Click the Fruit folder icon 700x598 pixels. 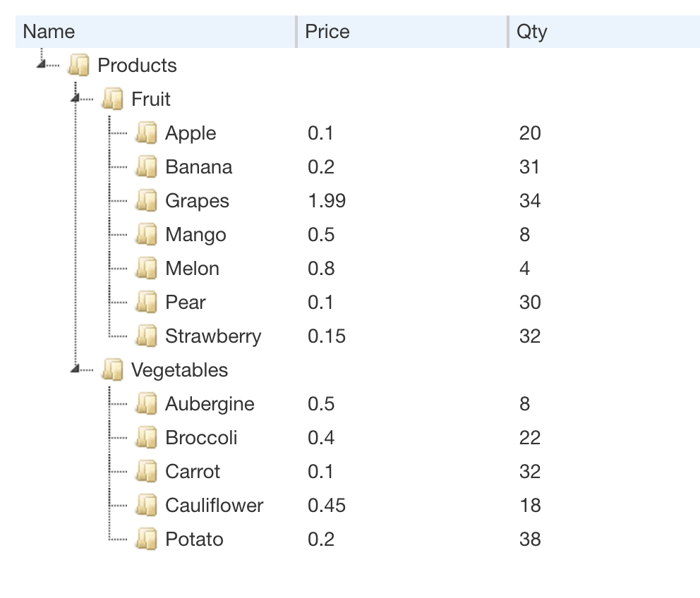coord(112,99)
